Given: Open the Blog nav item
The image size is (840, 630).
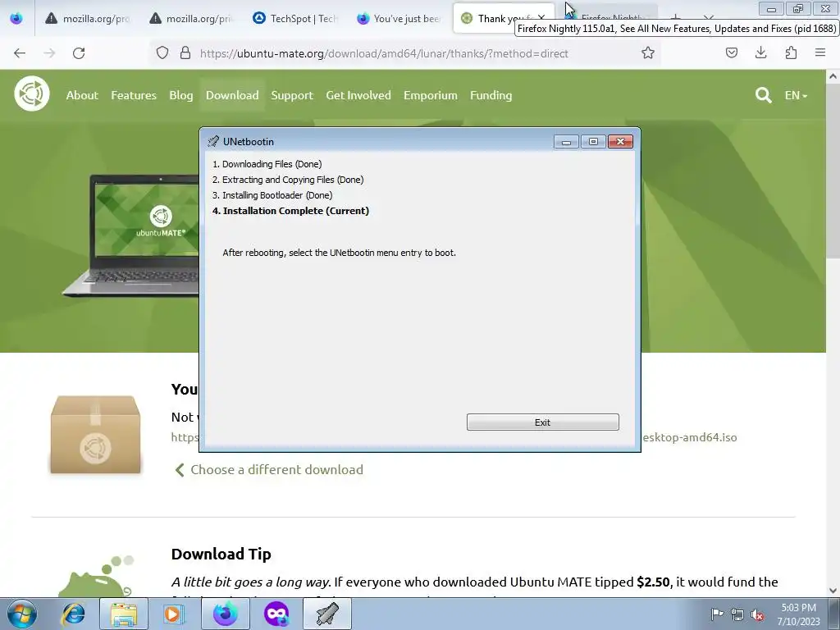Looking at the screenshot, I should tap(181, 95).
